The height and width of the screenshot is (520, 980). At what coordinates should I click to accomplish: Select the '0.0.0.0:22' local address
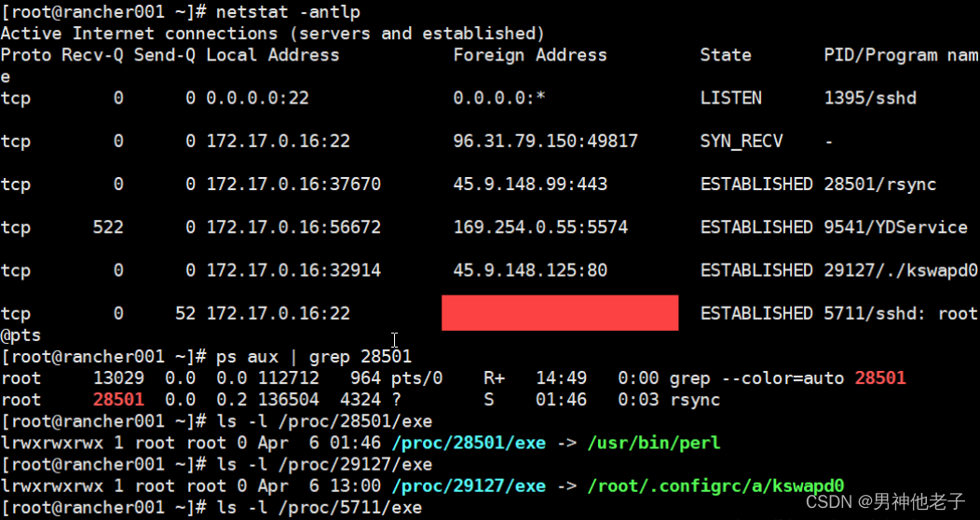click(257, 98)
